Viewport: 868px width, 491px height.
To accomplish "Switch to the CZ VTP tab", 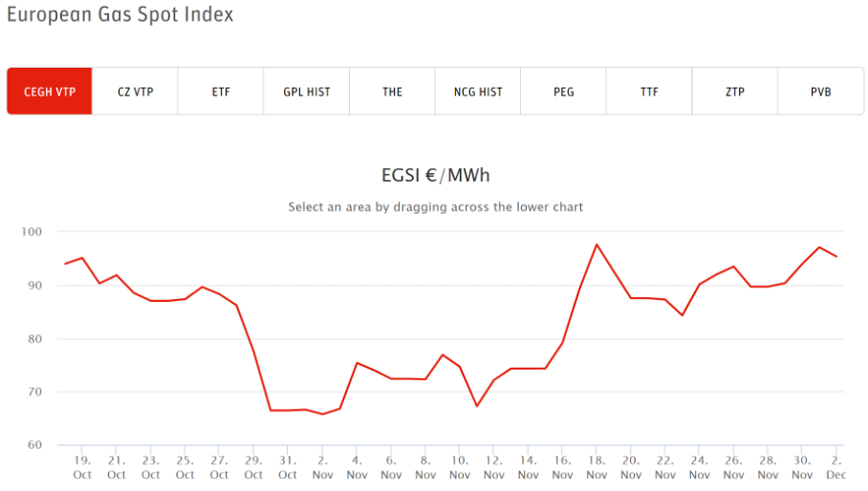I will (135, 92).
